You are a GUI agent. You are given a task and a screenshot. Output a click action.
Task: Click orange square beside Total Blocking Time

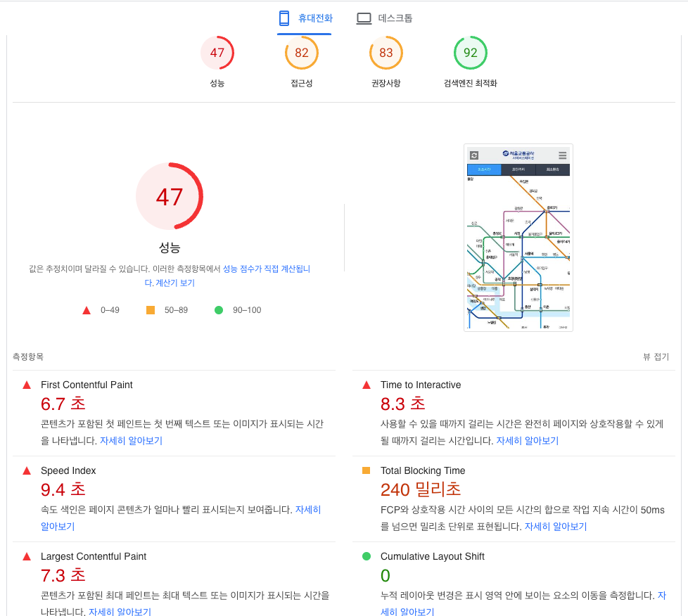(366, 470)
